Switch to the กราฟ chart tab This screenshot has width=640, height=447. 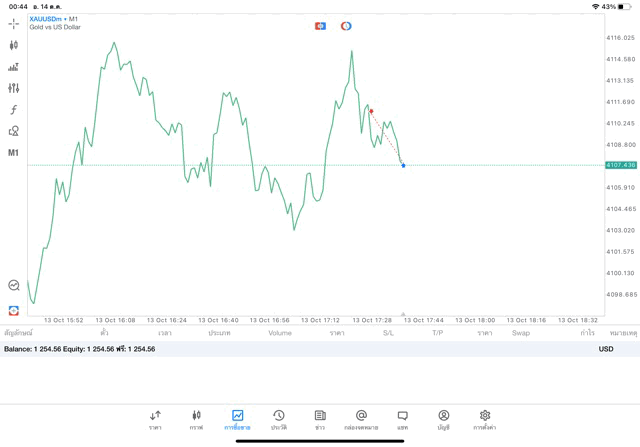[196, 419]
